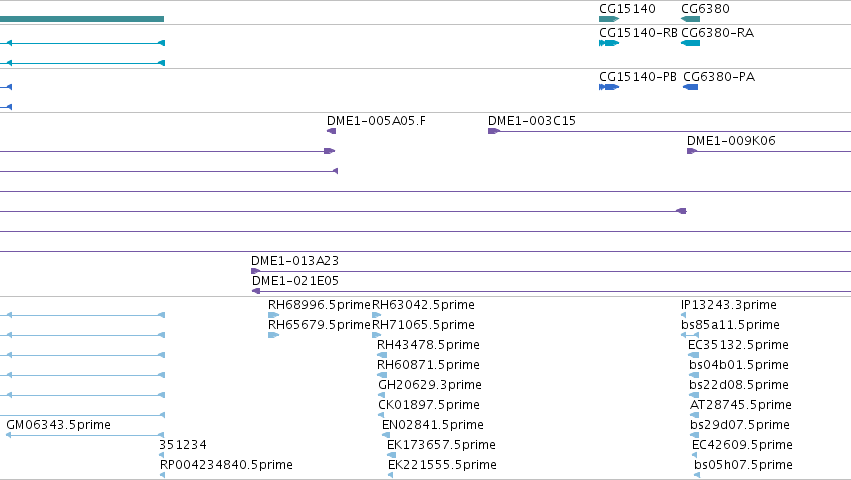Click the EK221555.5prime label

(442, 465)
